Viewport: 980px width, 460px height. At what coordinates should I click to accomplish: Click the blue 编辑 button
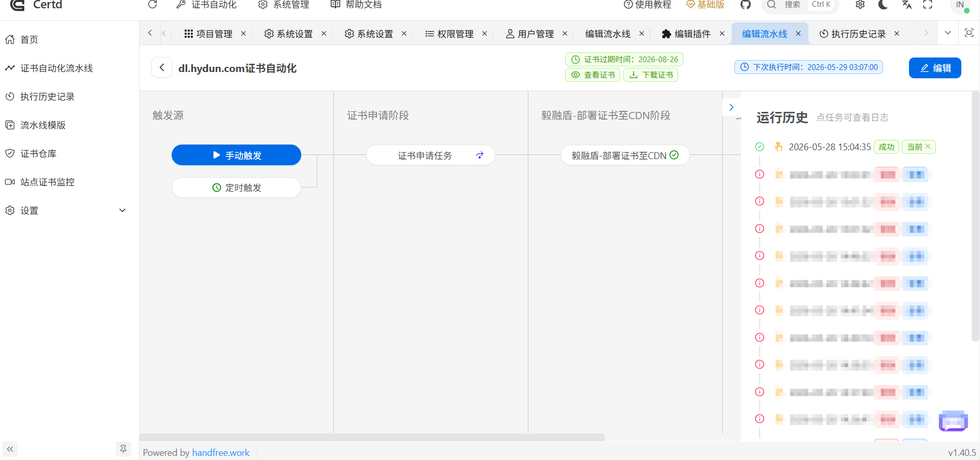[x=935, y=68]
